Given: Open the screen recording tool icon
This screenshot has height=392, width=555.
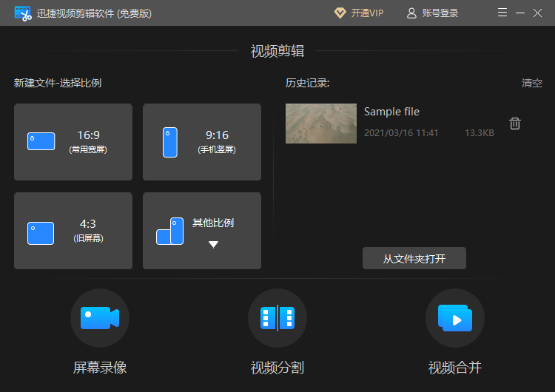Looking at the screenshot, I should pos(100,318).
